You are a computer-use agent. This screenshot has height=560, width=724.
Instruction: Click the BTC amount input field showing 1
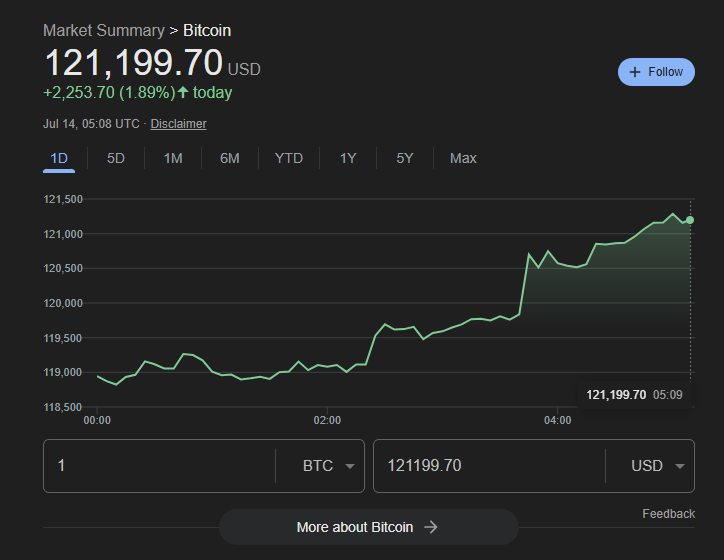click(159, 465)
